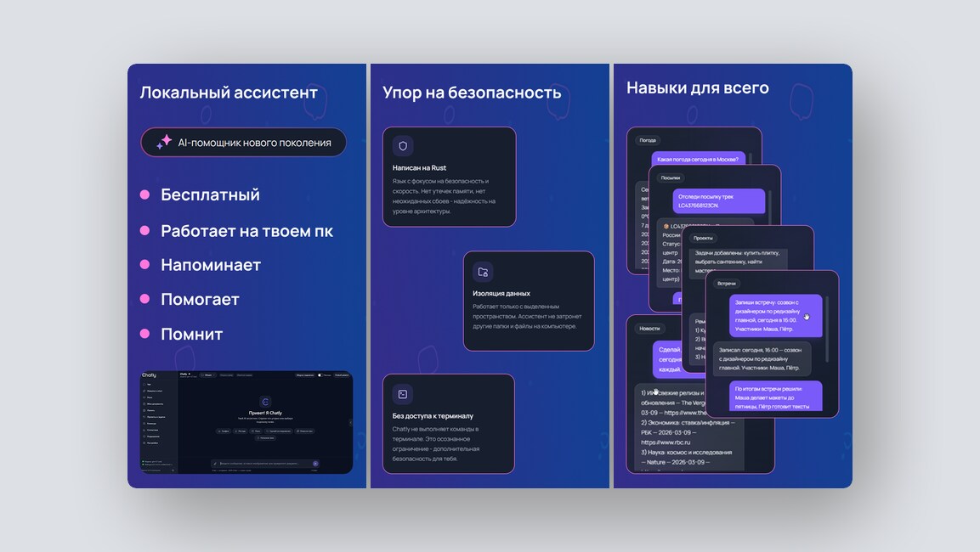Toggle the switch in the app preview header

click(320, 375)
